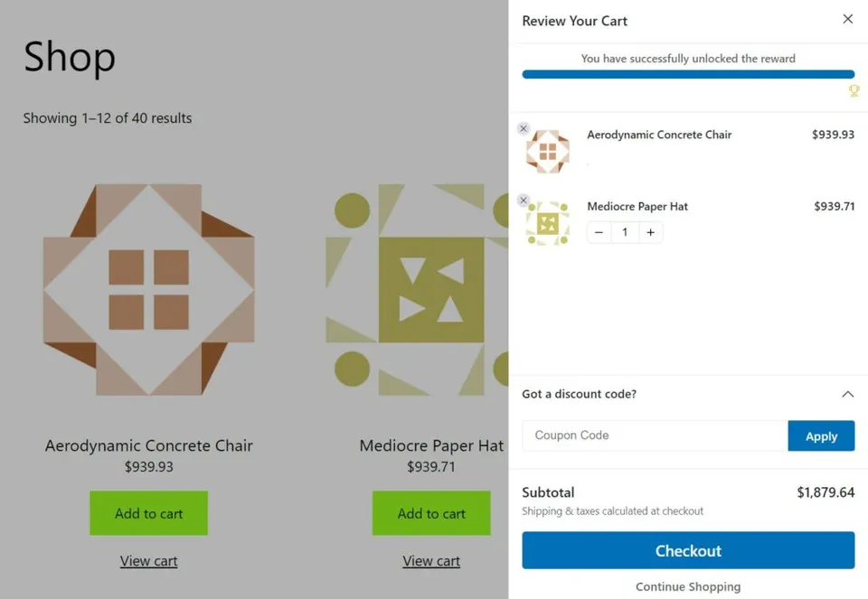
Task: Remove Mediocre Paper Hat from cart
Action: tap(524, 201)
